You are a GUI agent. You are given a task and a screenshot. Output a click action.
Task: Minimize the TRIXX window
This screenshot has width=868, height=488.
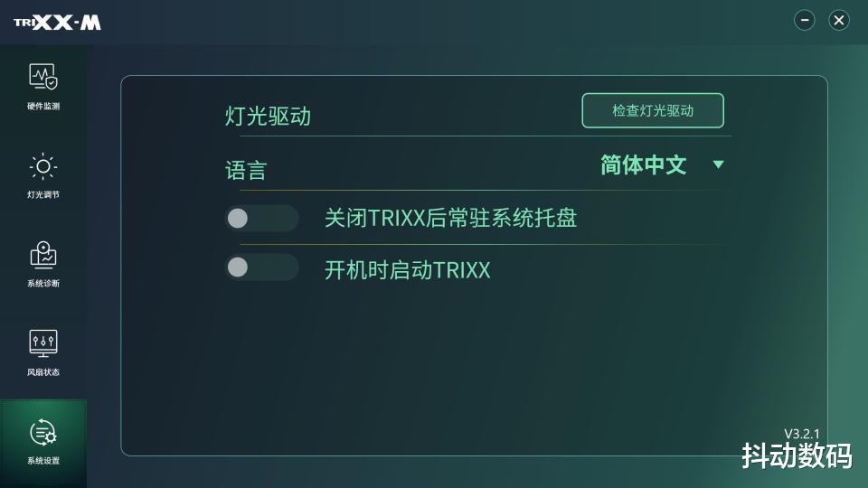coord(805,20)
